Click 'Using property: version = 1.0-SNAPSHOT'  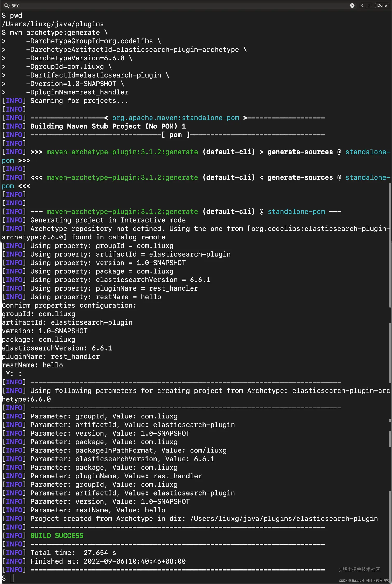[x=108, y=263]
